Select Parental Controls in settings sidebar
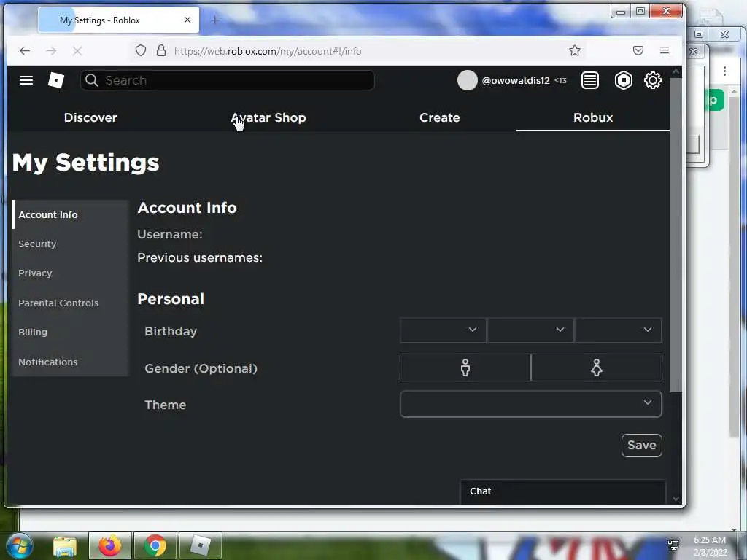 (x=70, y=303)
